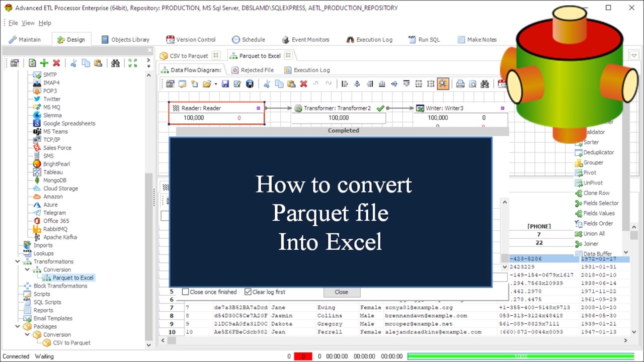Click the Close button in the progress dialog

click(341, 292)
